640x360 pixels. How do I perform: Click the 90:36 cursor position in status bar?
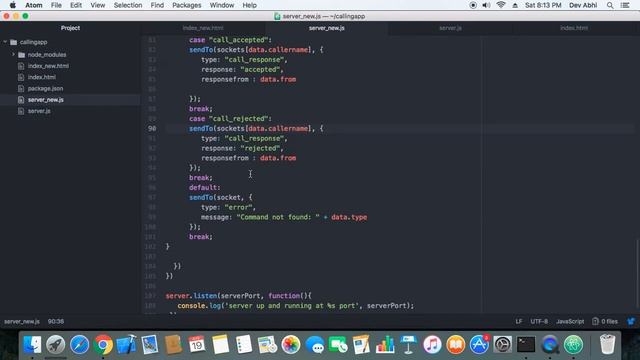[x=56, y=322]
